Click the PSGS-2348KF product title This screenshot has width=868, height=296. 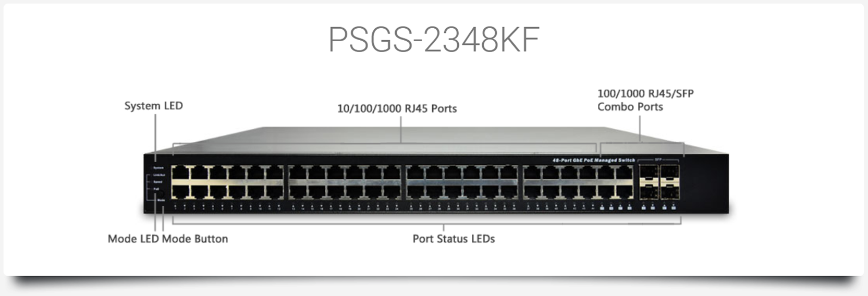coord(434,39)
